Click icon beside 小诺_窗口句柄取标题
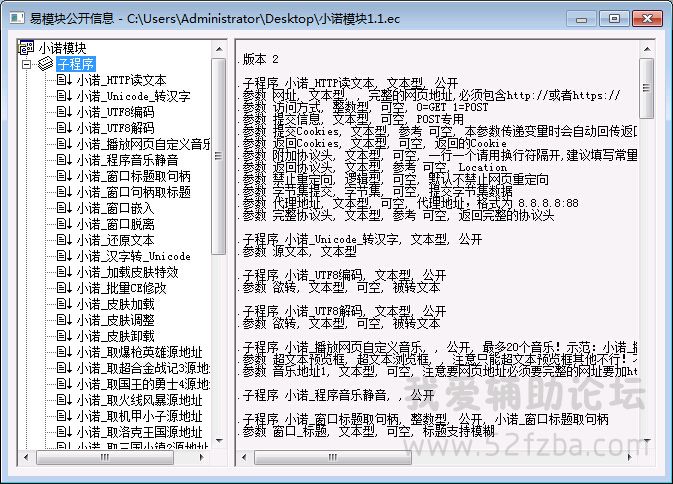 click(x=64, y=192)
